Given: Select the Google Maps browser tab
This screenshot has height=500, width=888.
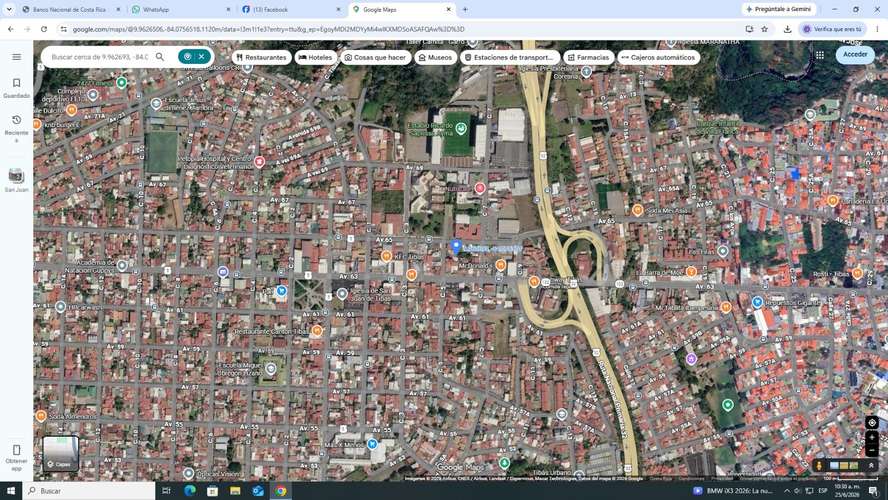Looking at the screenshot, I should (401, 10).
